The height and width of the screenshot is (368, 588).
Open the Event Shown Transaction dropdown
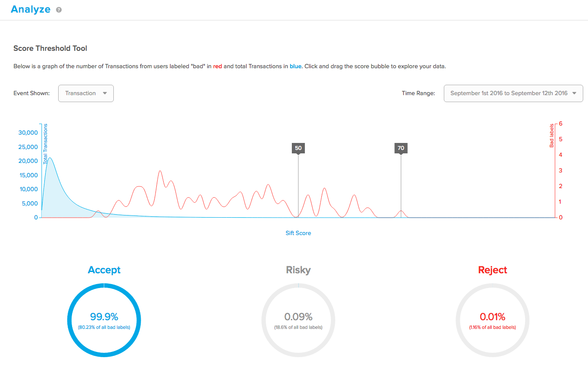tap(86, 93)
